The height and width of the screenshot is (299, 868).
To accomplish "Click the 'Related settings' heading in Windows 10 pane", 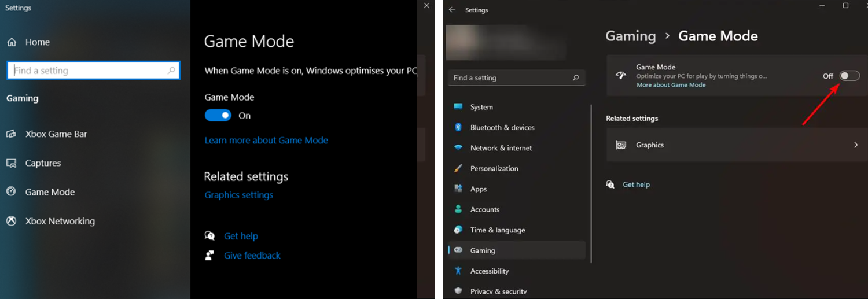I will tap(246, 176).
